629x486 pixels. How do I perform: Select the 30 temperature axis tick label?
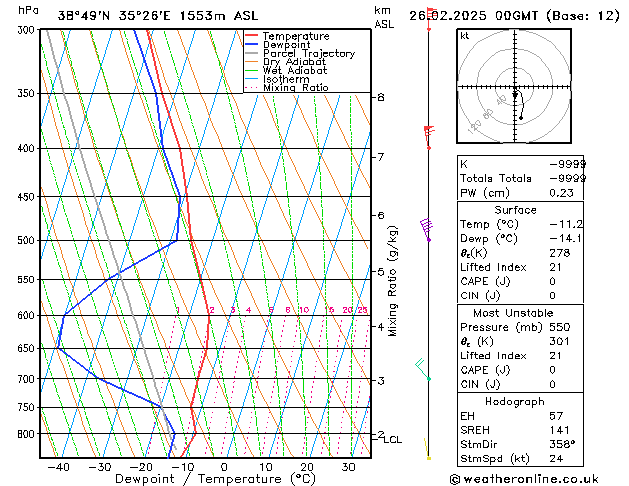tap(348, 467)
